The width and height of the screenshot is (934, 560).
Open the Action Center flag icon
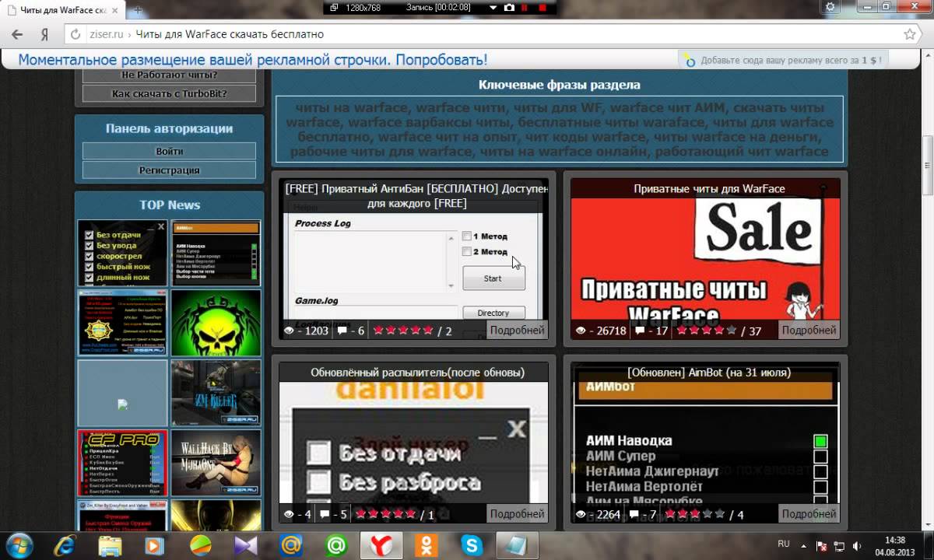[823, 544]
